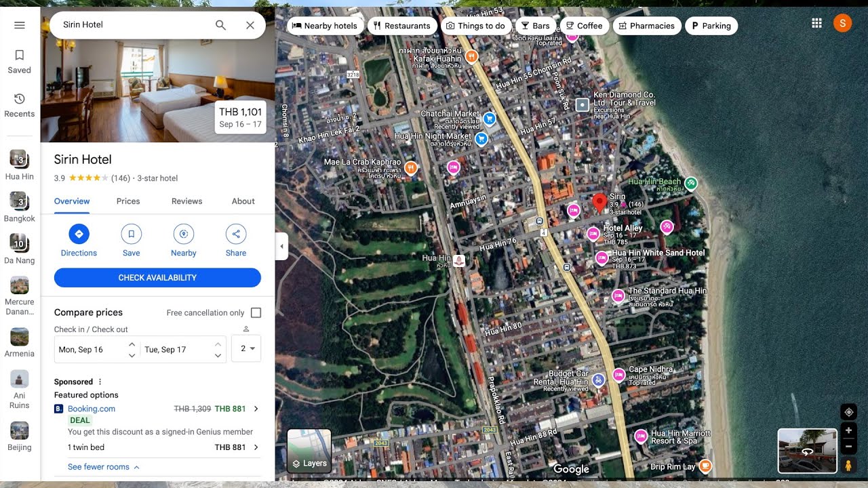Filter map by Bars

point(536,26)
